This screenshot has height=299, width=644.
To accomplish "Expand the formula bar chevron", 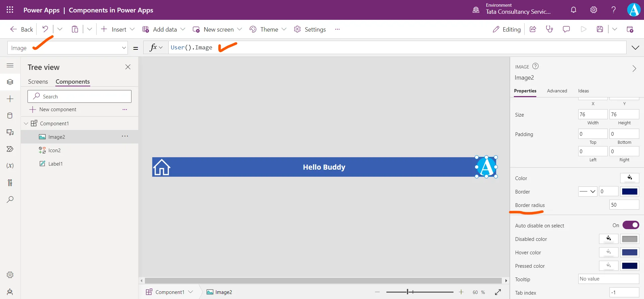I will [x=635, y=48].
